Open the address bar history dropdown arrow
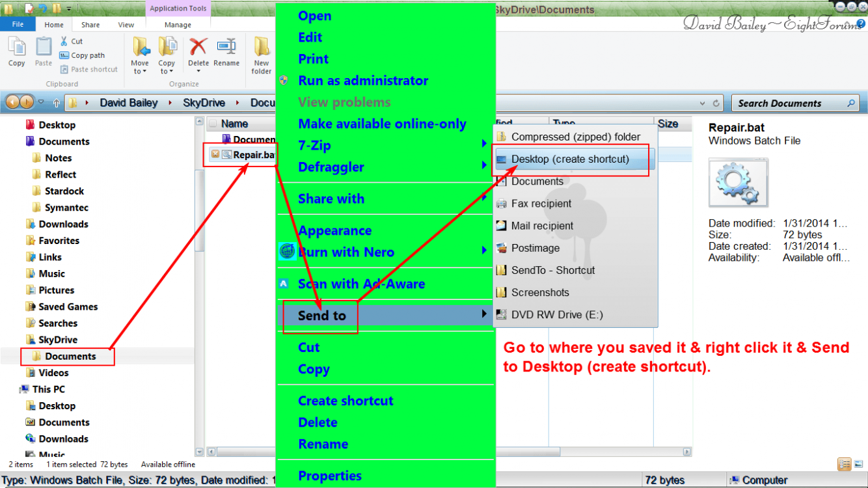 tap(702, 103)
